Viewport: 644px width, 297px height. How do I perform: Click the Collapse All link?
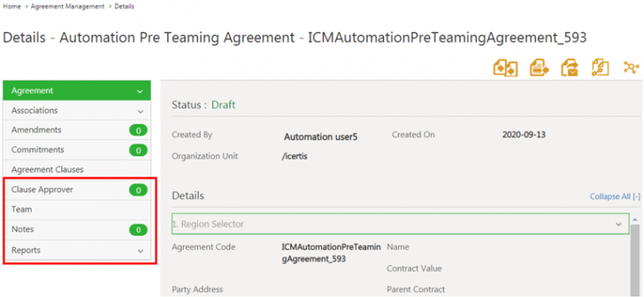pos(615,196)
